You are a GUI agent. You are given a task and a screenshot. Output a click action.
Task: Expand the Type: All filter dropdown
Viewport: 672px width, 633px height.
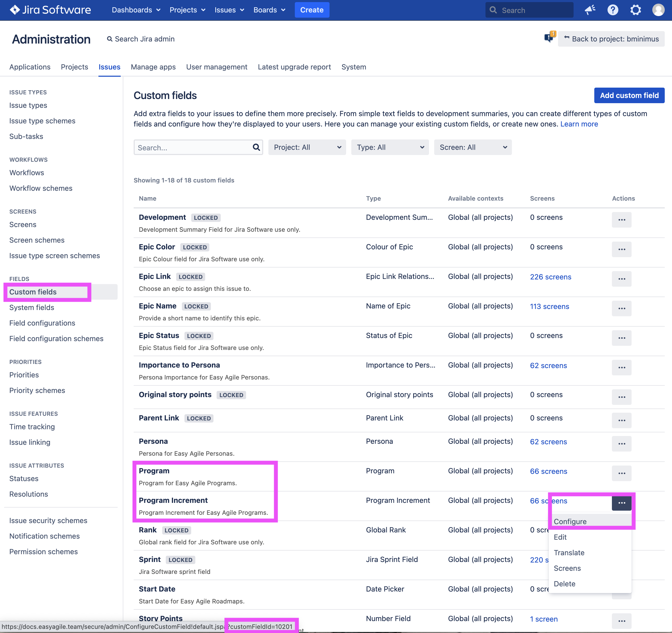point(390,147)
